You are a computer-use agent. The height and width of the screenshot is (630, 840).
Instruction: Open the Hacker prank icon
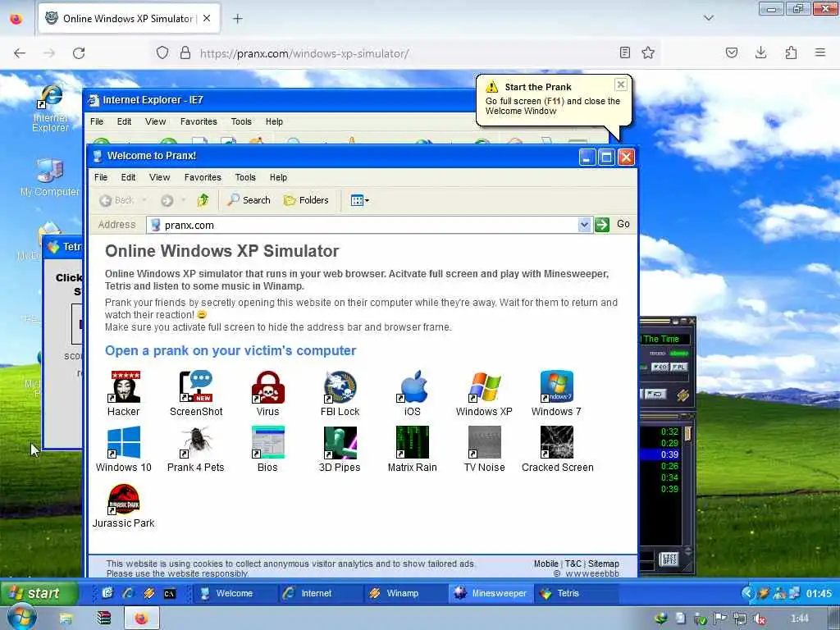[x=124, y=387]
